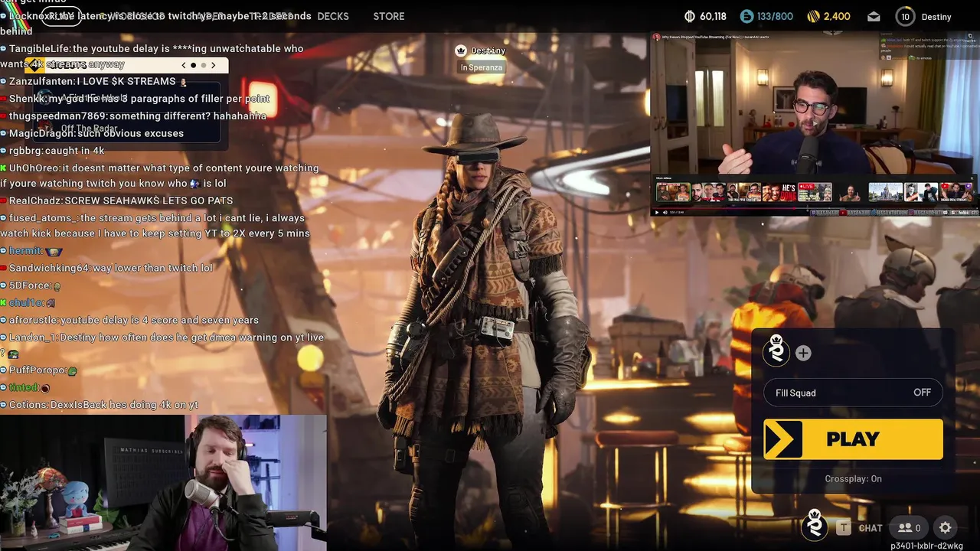Open the LIVE suggested video thumbnail

coord(815,192)
